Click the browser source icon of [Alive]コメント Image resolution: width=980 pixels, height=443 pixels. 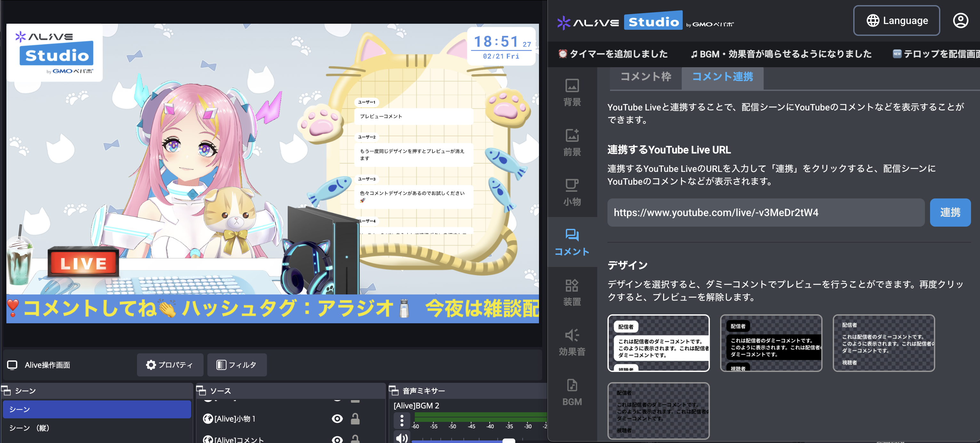coord(208,439)
